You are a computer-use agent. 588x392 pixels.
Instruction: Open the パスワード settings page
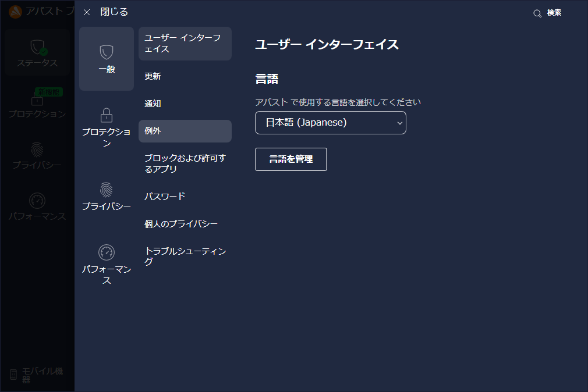pyautogui.click(x=185, y=197)
